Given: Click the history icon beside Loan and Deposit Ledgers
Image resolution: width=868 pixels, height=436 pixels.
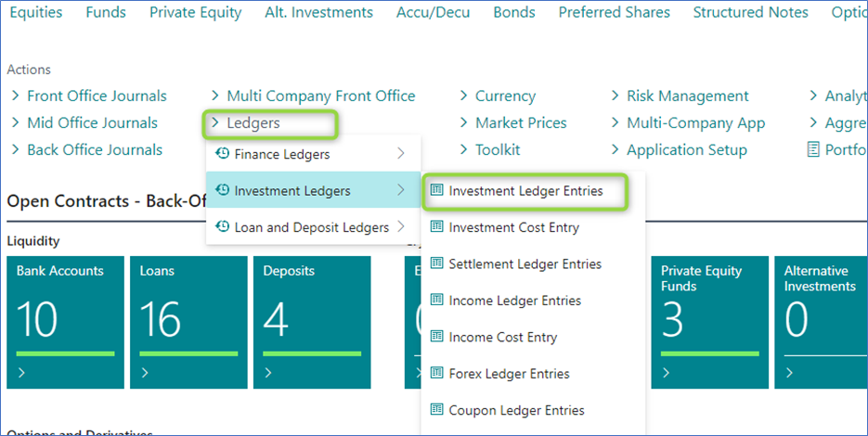Looking at the screenshot, I should click(x=222, y=227).
